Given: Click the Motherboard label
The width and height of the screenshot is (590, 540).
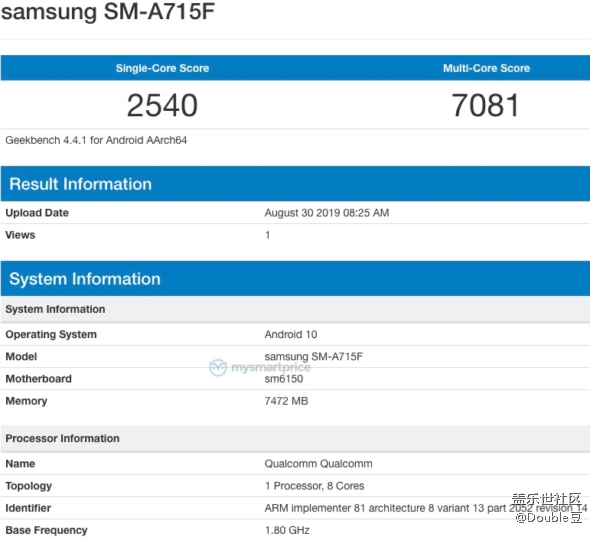Looking at the screenshot, I should (38, 379).
